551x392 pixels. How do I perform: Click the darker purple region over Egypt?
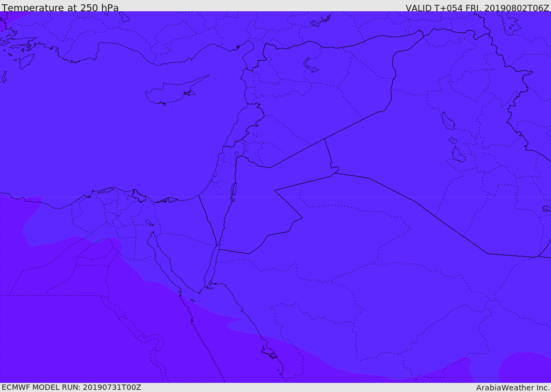point(70,316)
